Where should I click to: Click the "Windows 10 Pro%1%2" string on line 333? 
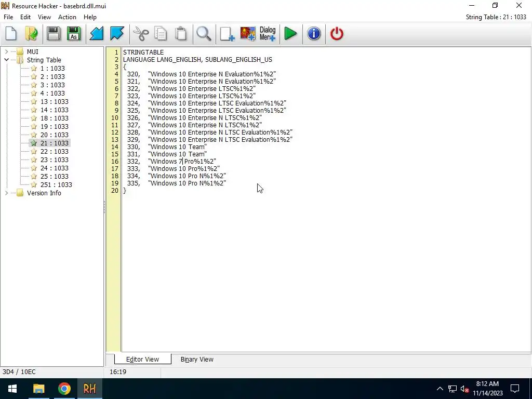click(x=184, y=169)
